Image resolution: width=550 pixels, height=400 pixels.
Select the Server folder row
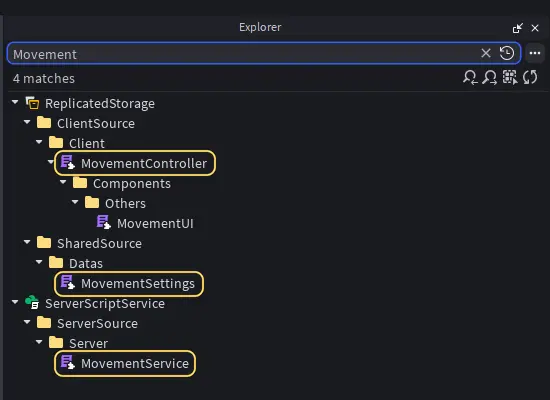point(88,344)
